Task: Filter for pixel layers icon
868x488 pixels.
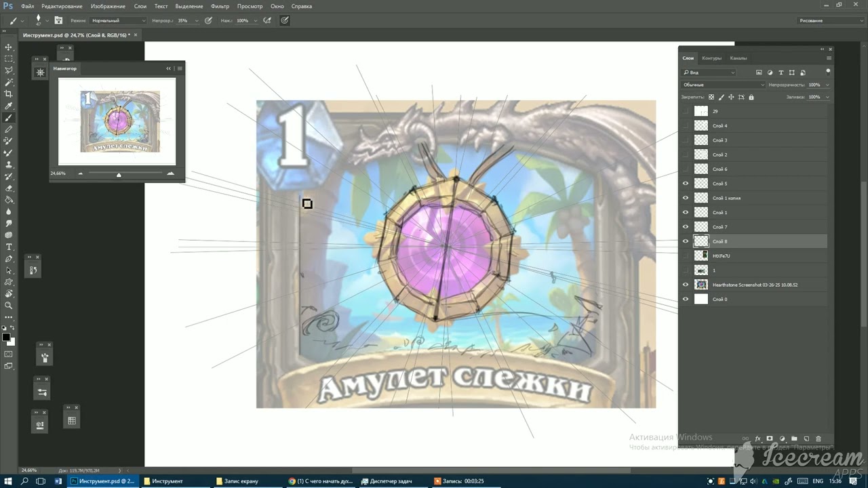Action: point(759,73)
